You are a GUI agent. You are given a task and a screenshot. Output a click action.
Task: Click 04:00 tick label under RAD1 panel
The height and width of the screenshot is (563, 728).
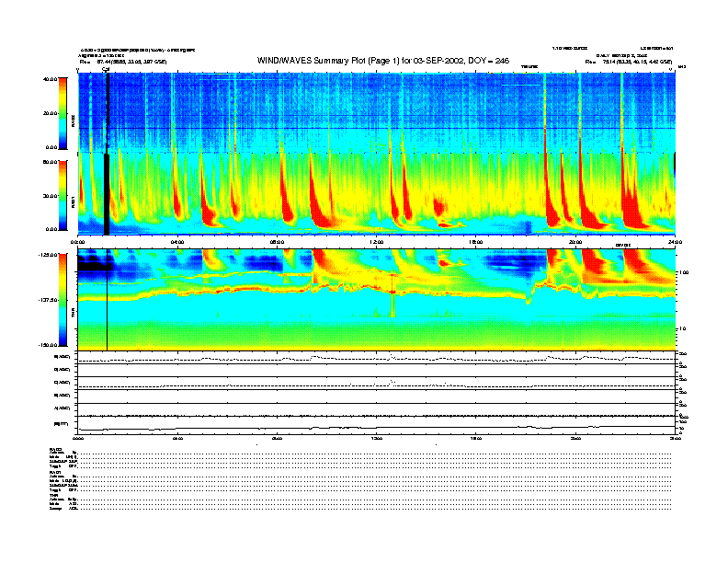[x=177, y=242]
